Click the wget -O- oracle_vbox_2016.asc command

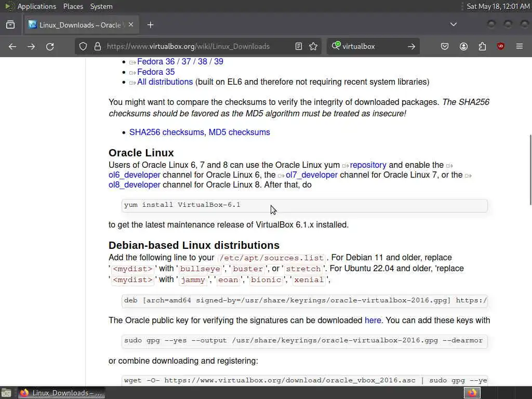(x=304, y=381)
